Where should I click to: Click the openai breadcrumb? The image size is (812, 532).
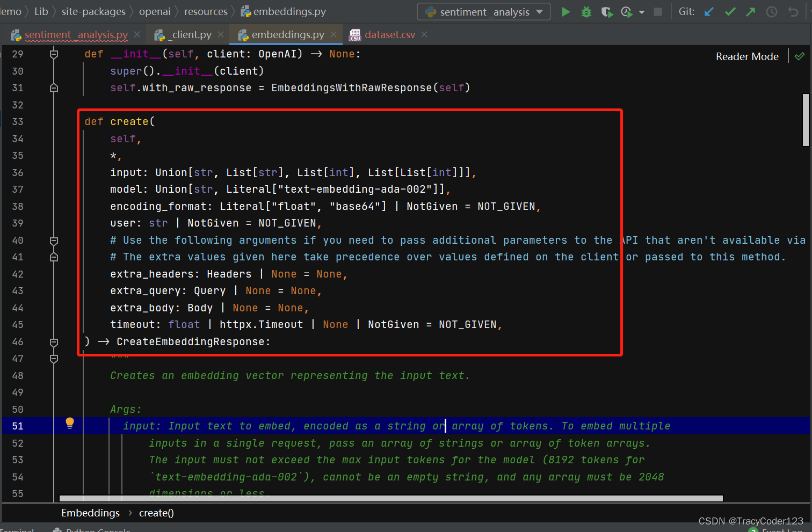point(155,12)
